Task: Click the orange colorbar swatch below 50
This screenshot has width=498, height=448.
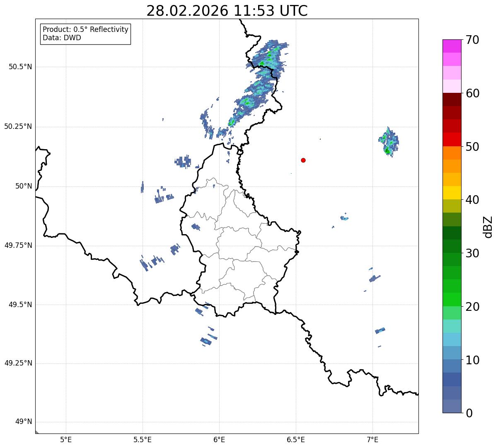Action: pos(452,153)
